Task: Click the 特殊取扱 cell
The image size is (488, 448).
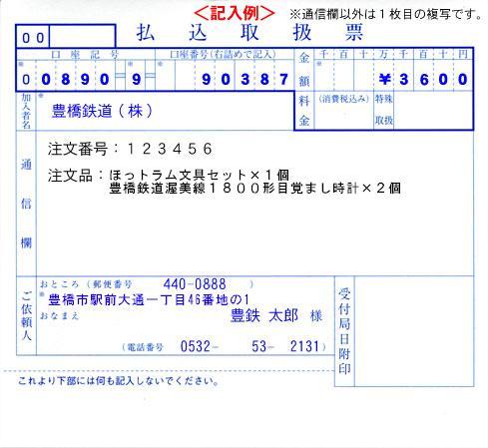Action: click(384, 110)
